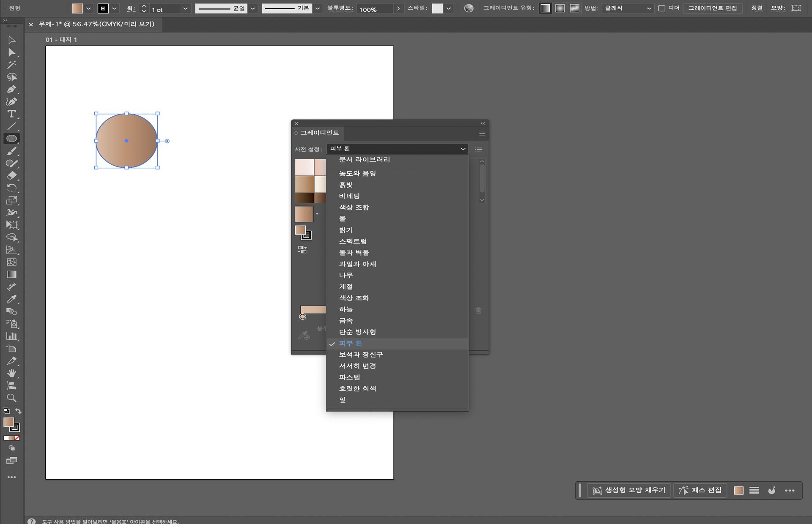
Task: Select the direct selection tool
Action: [12, 53]
